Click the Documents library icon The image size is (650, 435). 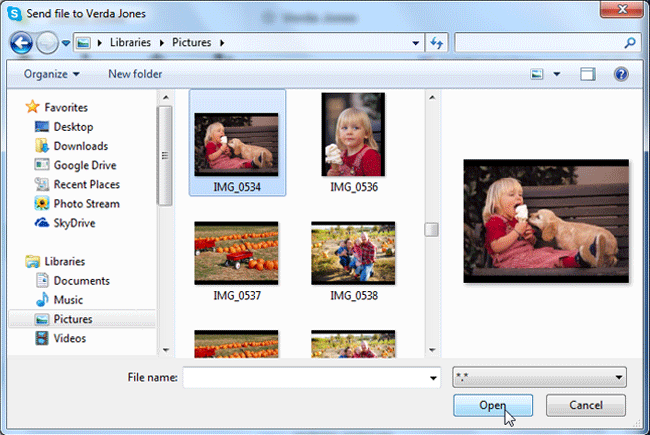coord(42,280)
